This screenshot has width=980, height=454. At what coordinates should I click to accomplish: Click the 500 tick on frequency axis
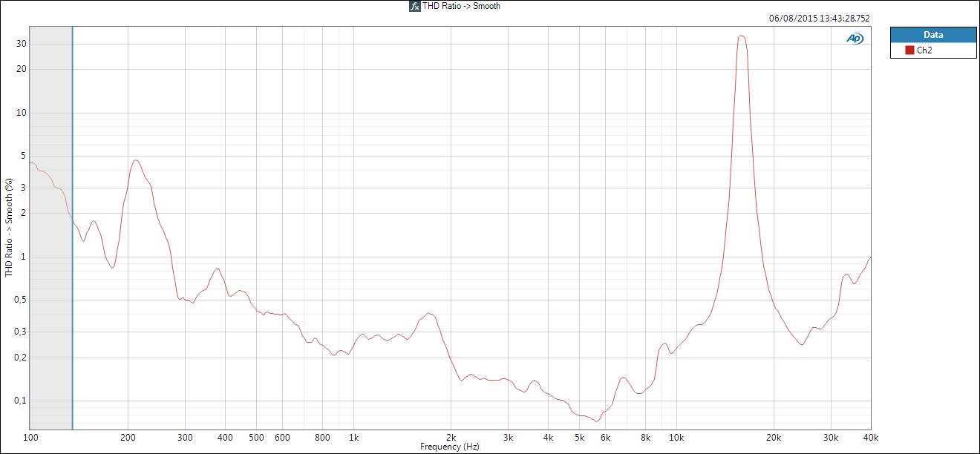(257, 437)
